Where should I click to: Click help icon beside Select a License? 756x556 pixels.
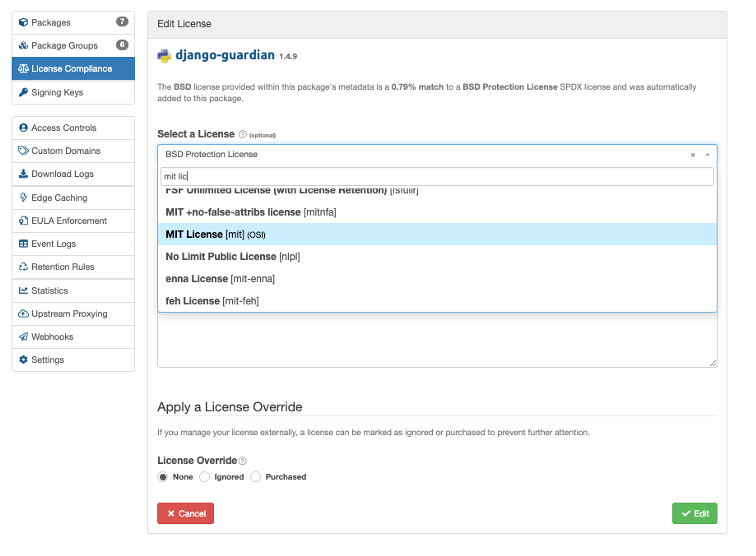(x=242, y=134)
